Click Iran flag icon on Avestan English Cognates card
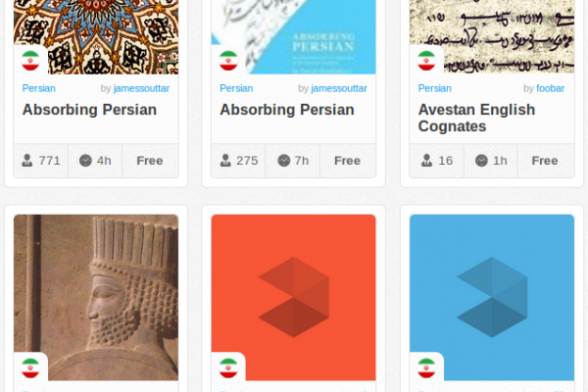 pos(426,60)
